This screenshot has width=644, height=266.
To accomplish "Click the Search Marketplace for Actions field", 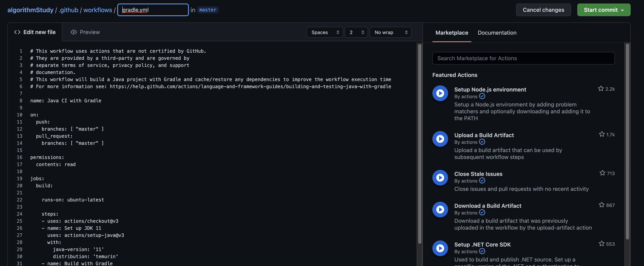I will pyautogui.click(x=523, y=58).
